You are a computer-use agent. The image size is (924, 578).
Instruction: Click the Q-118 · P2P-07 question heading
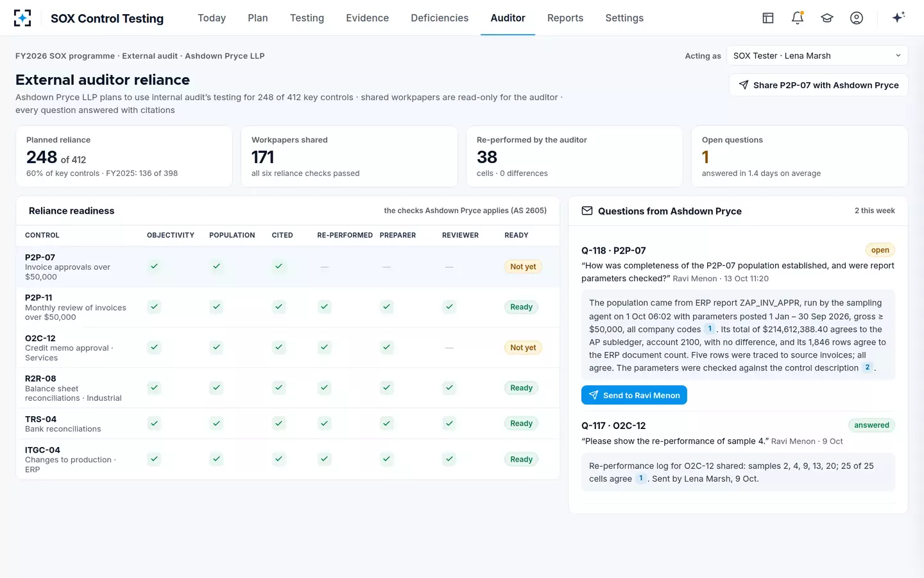pos(613,250)
